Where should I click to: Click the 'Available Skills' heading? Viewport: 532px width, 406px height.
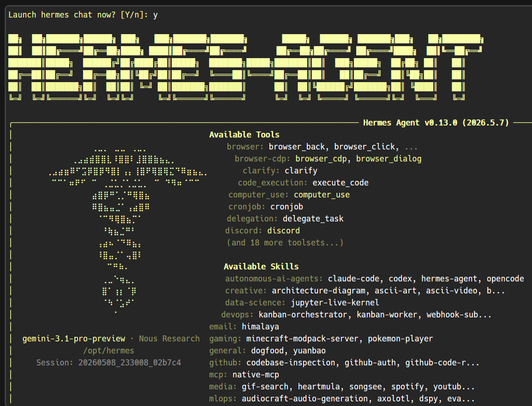[x=261, y=267]
